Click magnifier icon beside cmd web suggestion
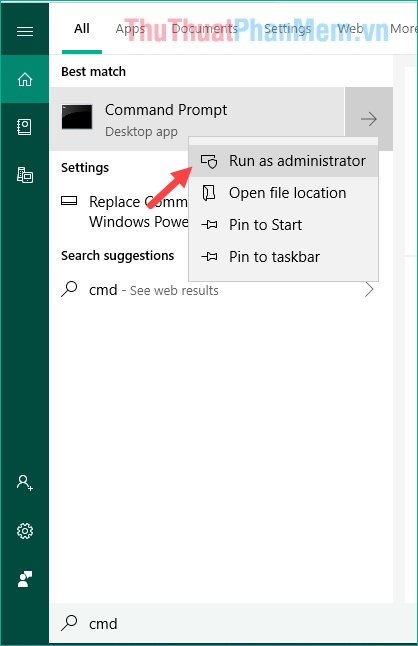 (69, 289)
